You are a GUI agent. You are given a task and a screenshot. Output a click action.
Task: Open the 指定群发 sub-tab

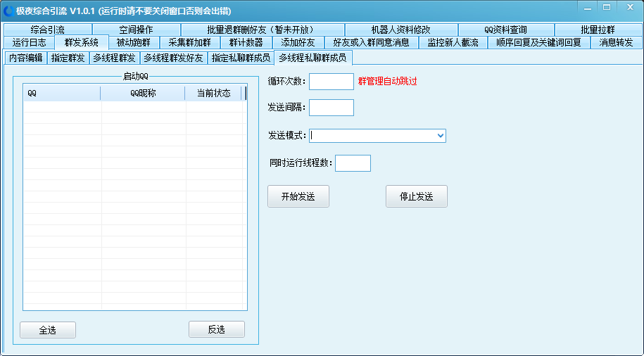pyautogui.click(x=68, y=58)
